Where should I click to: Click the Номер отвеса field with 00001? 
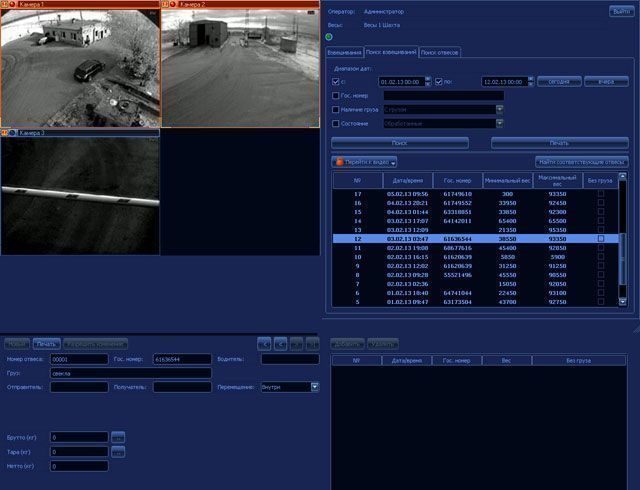79,359
